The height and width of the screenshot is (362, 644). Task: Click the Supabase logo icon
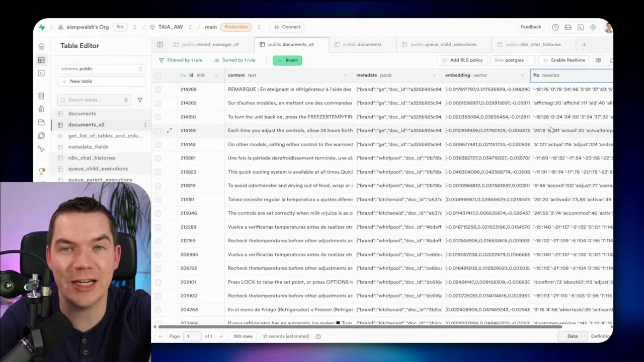click(x=42, y=27)
